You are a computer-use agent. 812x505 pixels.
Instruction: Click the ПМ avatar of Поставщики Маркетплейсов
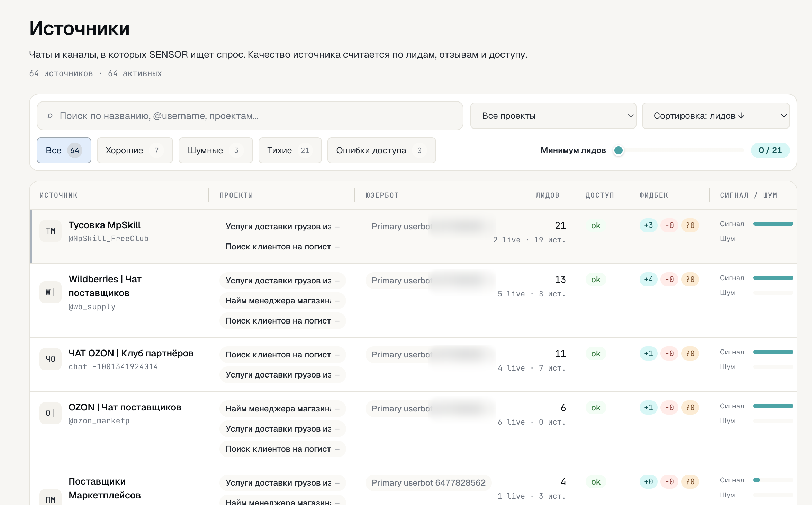(51, 497)
